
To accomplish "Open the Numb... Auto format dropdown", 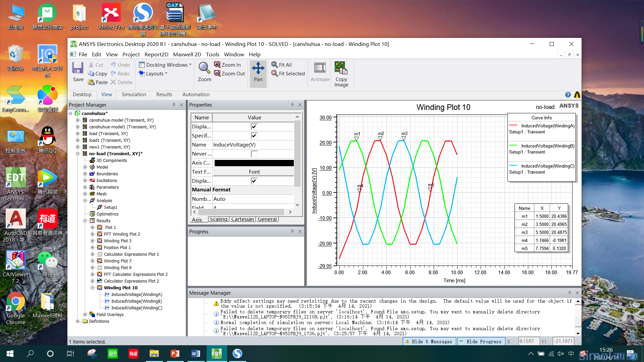I will [x=253, y=199].
